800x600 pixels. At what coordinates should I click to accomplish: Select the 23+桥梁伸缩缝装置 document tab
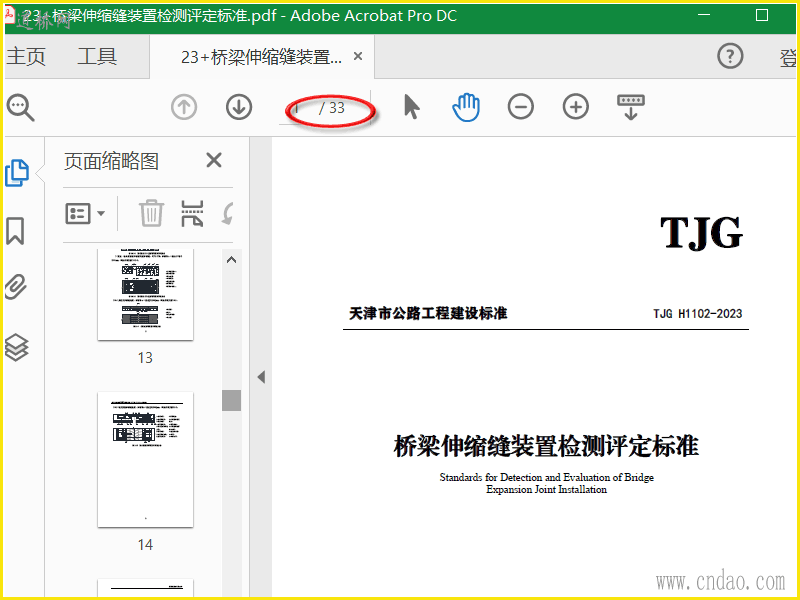261,57
